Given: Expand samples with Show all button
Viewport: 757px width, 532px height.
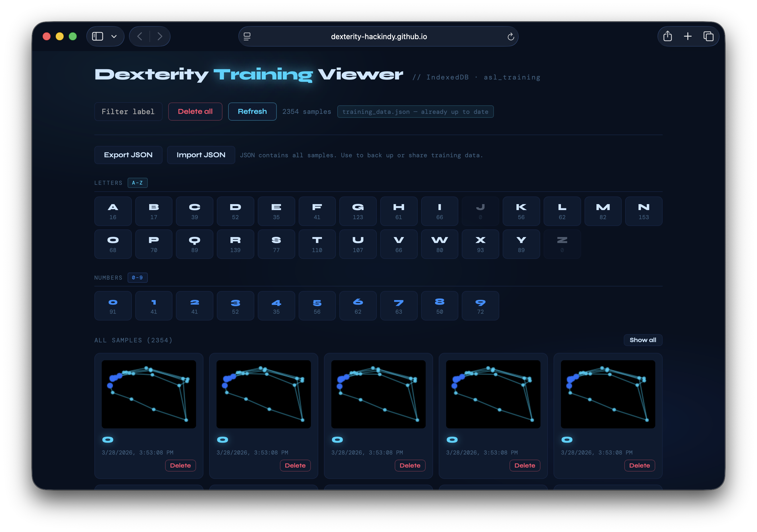Looking at the screenshot, I should coord(642,340).
